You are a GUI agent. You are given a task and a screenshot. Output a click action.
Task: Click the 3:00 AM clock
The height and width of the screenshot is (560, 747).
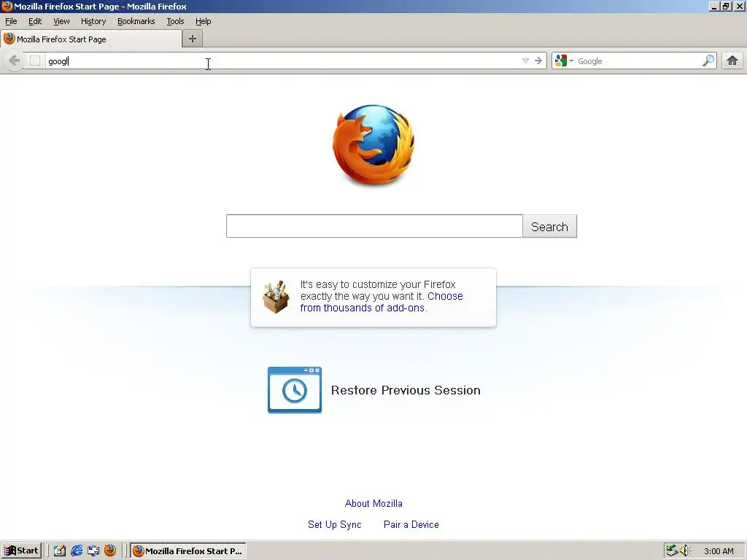719,551
